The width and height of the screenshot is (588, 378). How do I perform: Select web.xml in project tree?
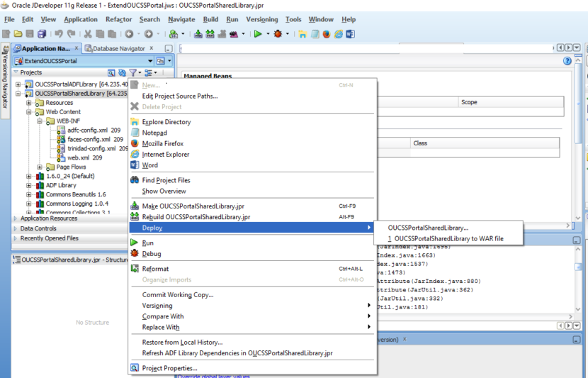[85, 157]
